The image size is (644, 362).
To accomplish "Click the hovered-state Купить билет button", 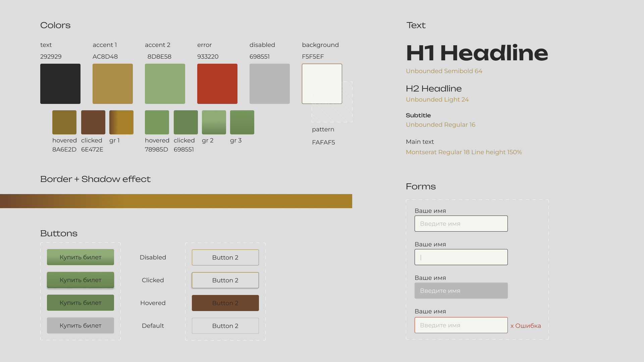I will [80, 302].
